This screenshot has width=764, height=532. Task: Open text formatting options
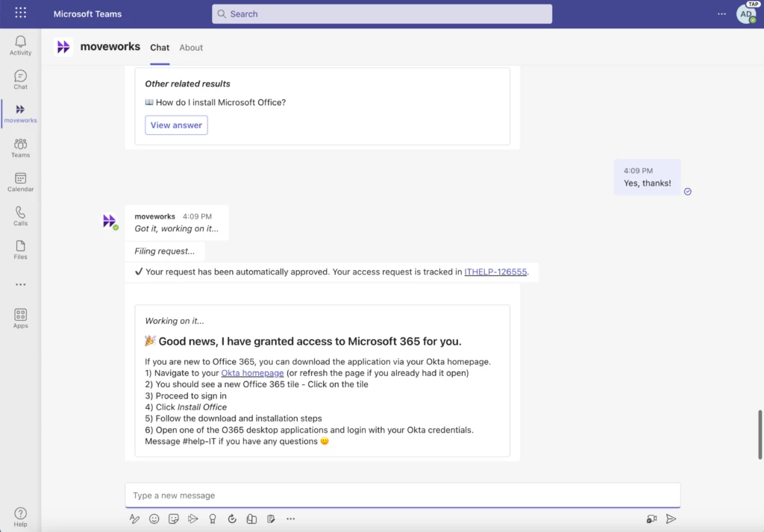click(134, 519)
